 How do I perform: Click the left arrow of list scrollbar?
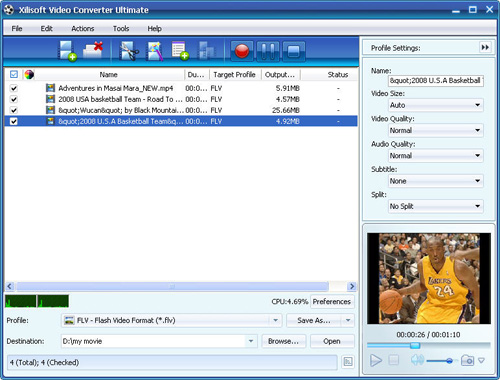point(10,286)
